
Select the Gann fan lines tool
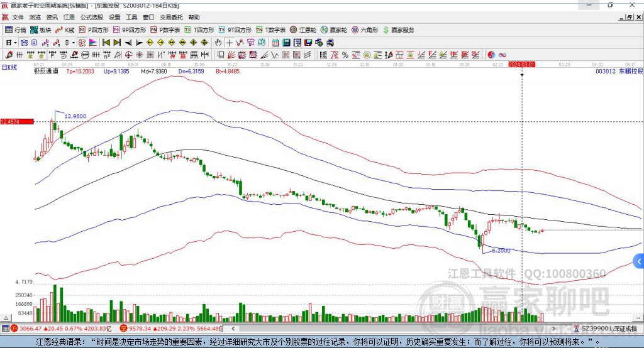(231, 55)
